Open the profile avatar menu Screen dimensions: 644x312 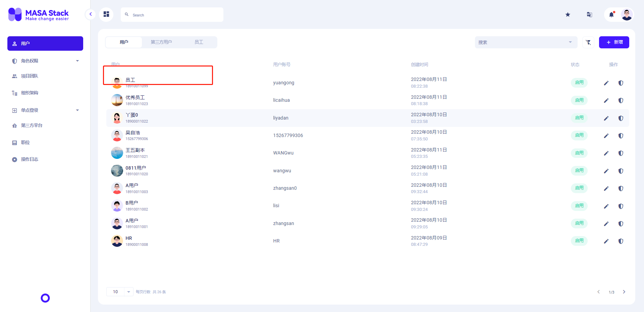627,14
